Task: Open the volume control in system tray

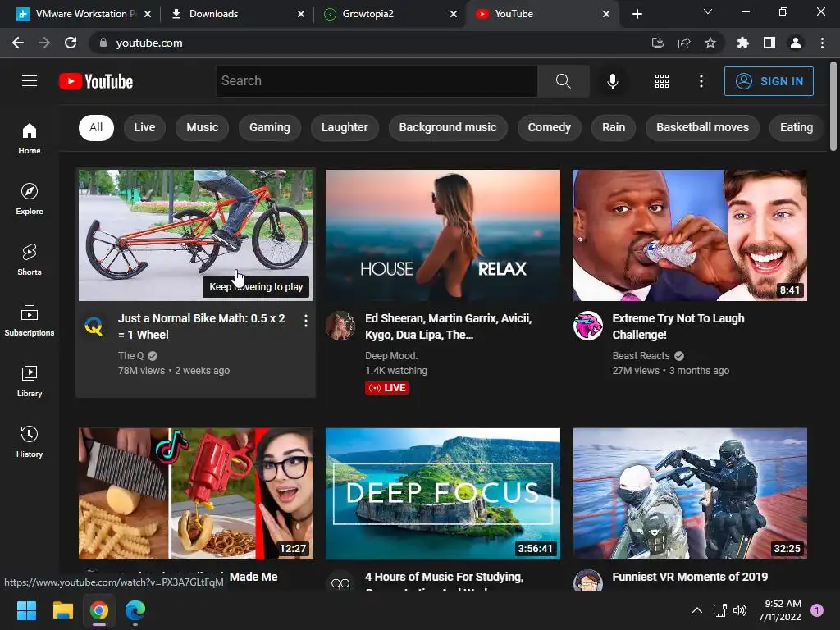Action: click(x=740, y=610)
